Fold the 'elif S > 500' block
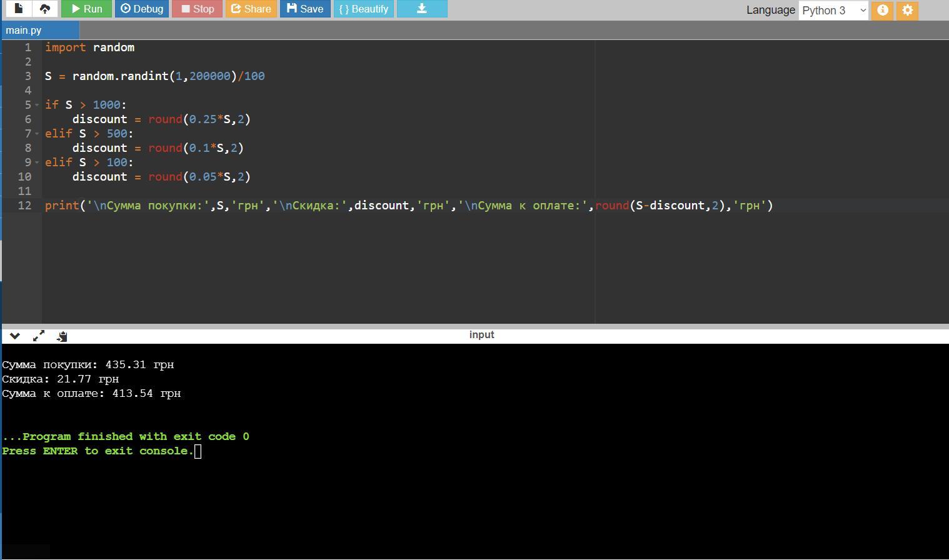This screenshot has height=560, width=949. coord(38,134)
